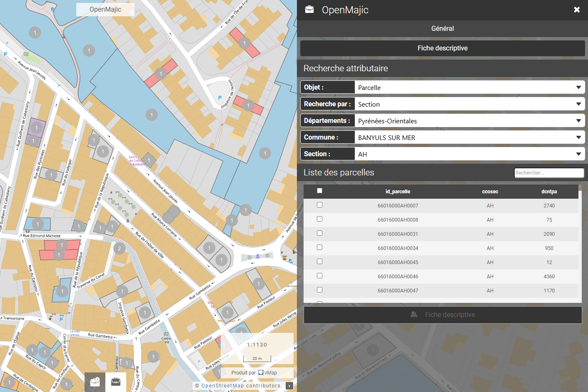Expand the Départements dropdown Pyrénées-Orientales

click(x=470, y=121)
